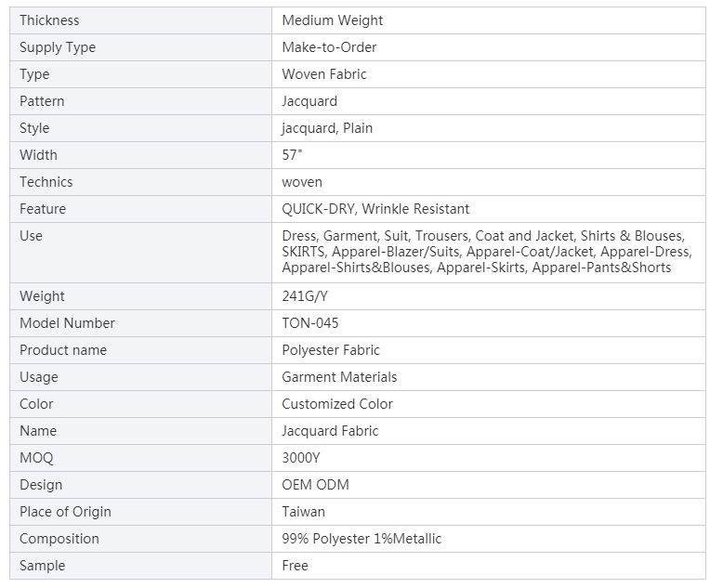The height and width of the screenshot is (588, 710).
Task: Select the 241G/Y weight value
Action: (304, 296)
